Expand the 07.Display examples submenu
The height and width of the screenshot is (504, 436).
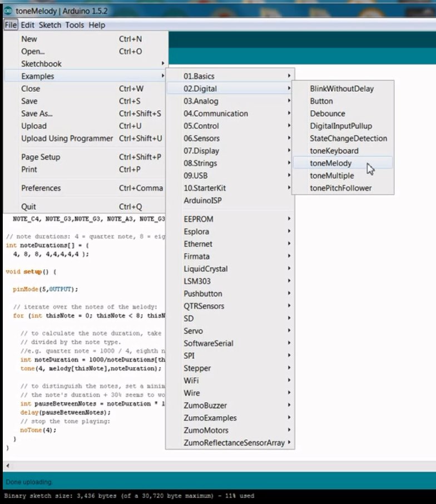[230, 151]
